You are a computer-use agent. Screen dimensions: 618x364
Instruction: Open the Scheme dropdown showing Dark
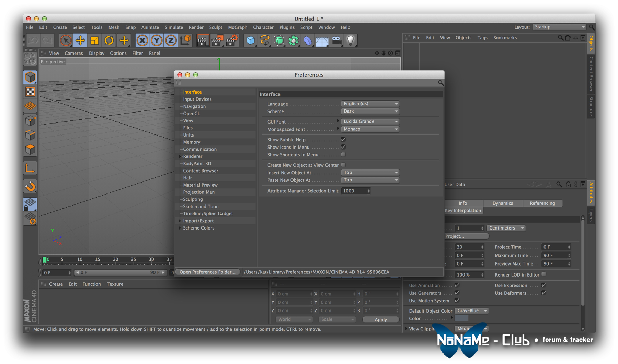370,111
